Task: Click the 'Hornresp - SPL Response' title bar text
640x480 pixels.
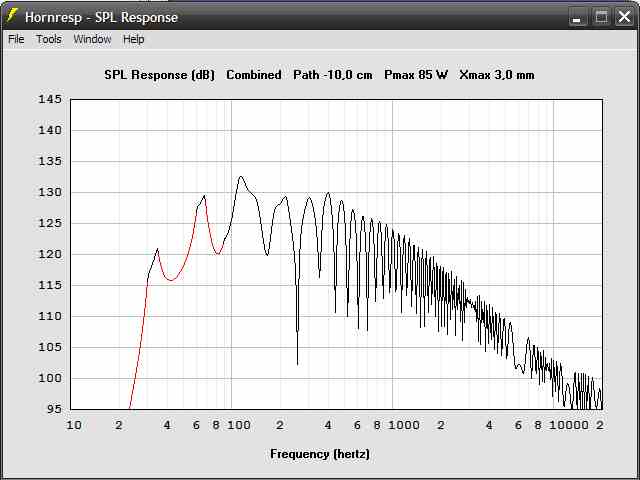Action: (101, 17)
